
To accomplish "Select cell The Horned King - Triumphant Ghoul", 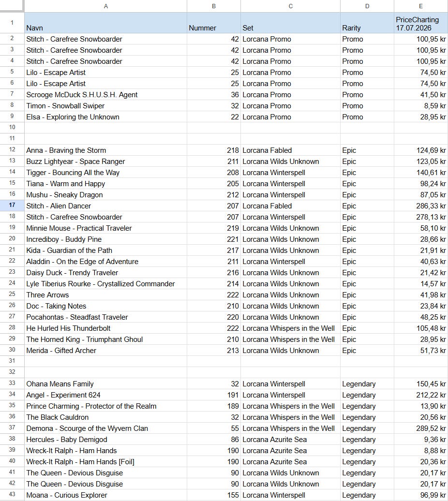I will coord(106,339).
